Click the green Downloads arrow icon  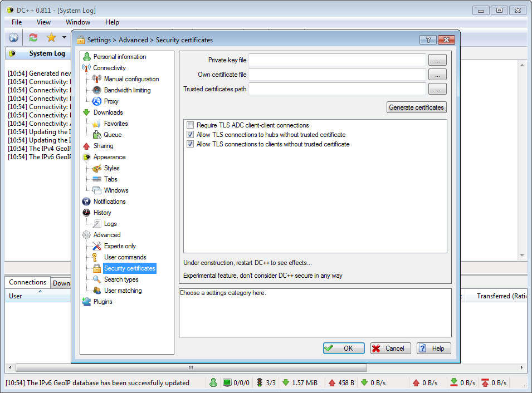[86, 112]
